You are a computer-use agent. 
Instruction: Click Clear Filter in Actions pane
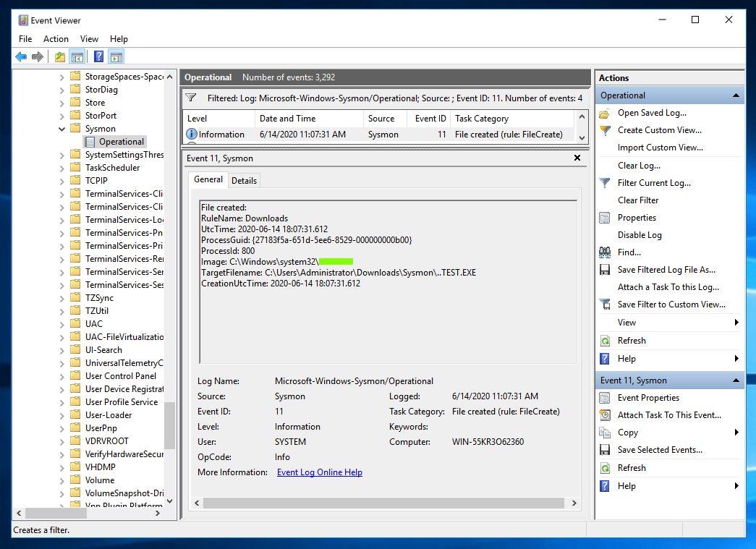tap(638, 200)
